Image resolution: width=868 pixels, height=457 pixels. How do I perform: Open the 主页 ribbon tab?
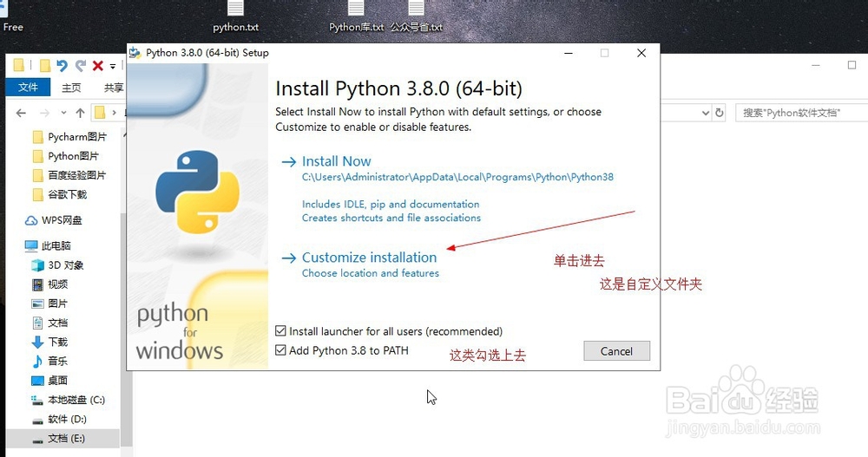coord(71,88)
